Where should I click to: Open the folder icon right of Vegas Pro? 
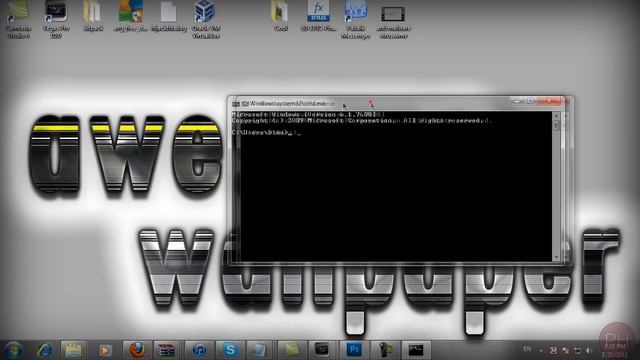[93, 16]
